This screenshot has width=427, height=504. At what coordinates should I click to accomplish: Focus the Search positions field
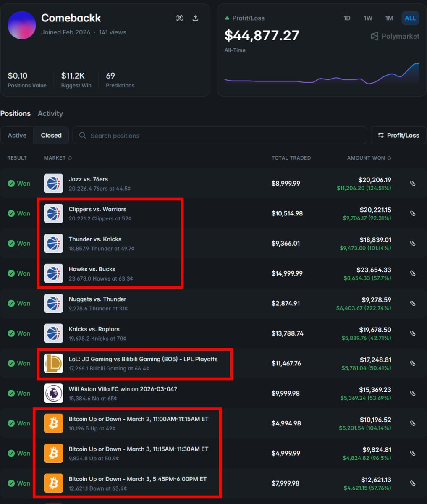[x=220, y=136]
